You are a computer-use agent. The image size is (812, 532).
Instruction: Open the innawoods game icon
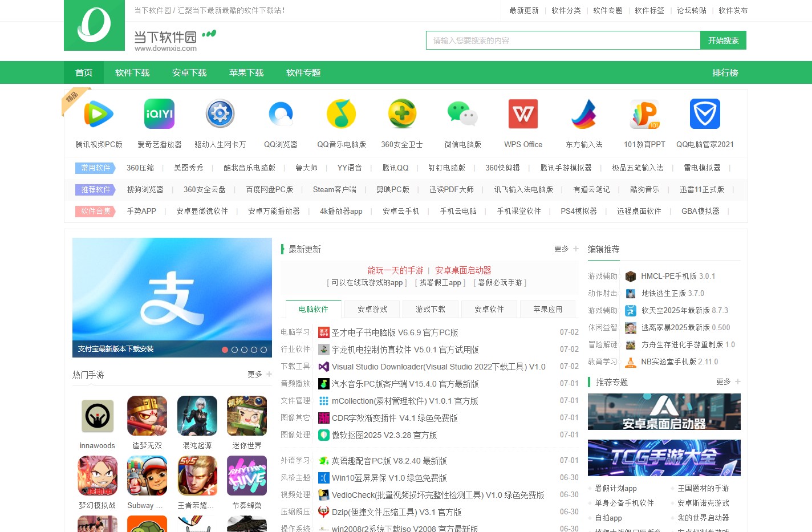tap(98, 416)
